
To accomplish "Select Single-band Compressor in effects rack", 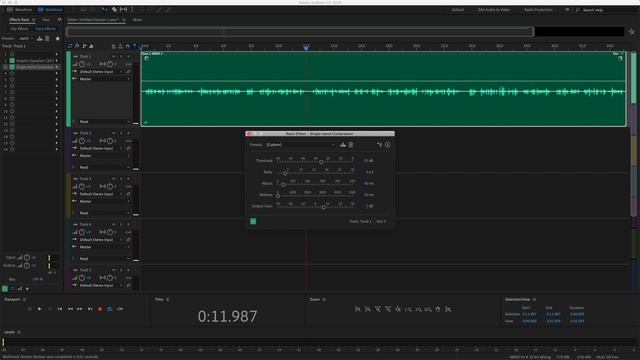I will tap(35, 67).
